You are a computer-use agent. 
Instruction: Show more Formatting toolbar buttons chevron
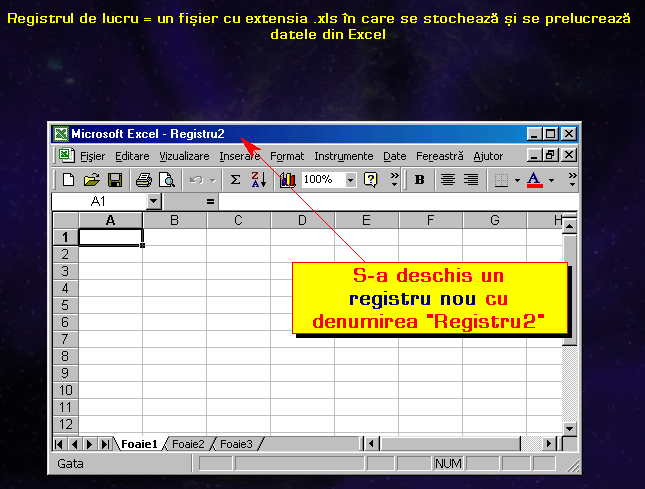point(572,179)
